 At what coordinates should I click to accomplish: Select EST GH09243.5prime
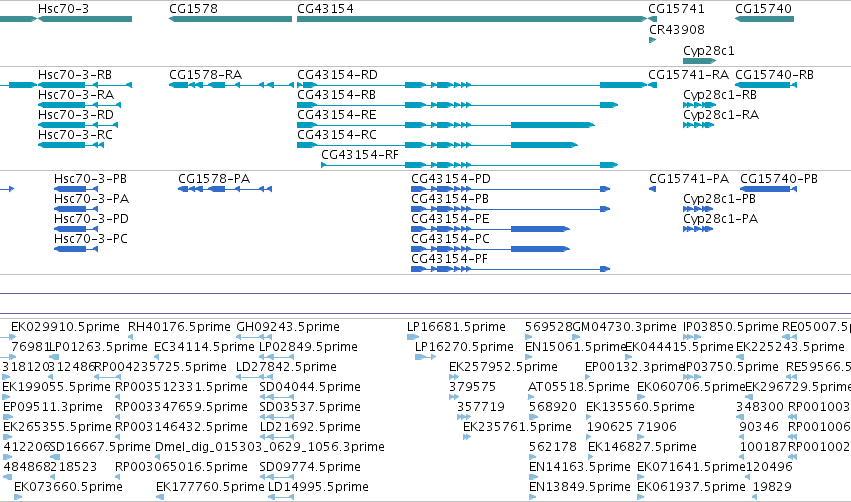288,327
